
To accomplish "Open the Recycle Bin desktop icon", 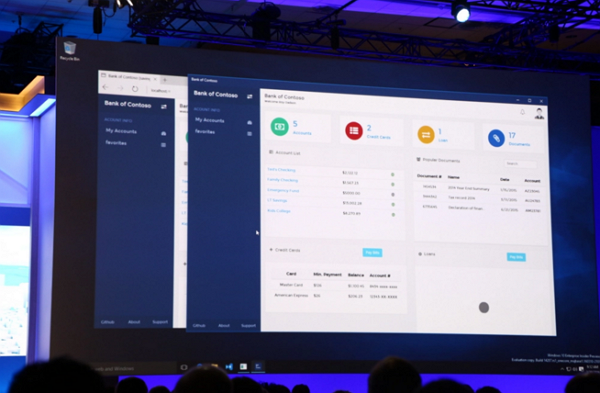I will [70, 51].
